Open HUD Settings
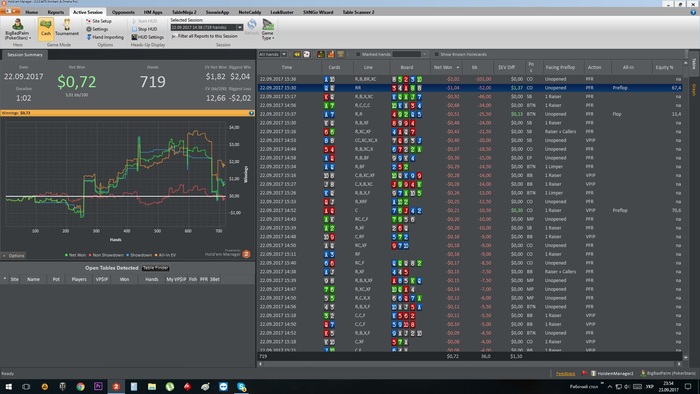The width and height of the screenshot is (700, 394). 147,37
